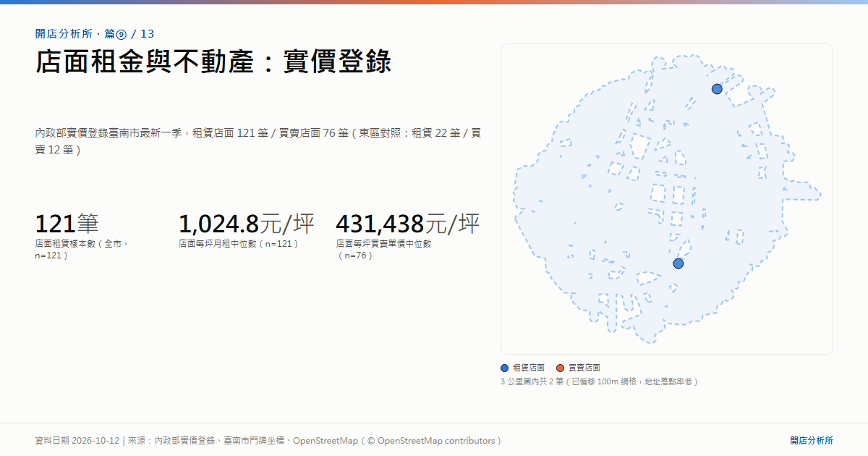The width and height of the screenshot is (868, 456).
Task: Click the map note 3 公里圈內共 2 筆
Action: point(600,381)
